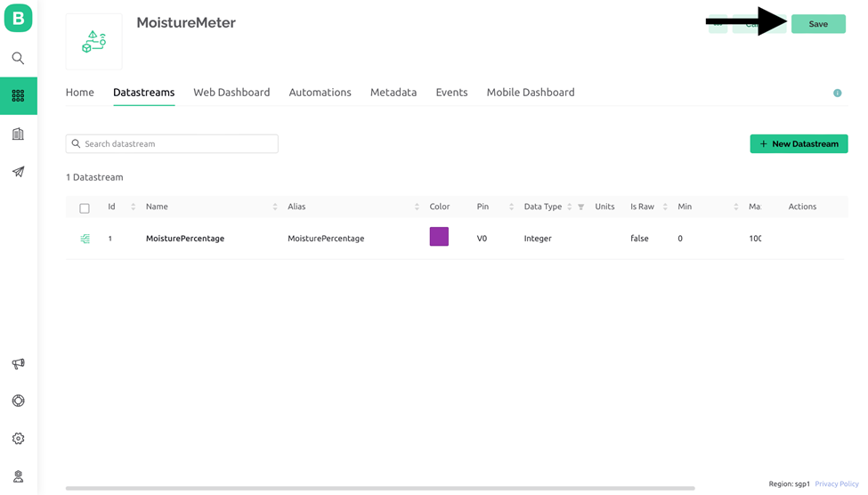Click the Actions column header
The width and height of the screenshot is (868, 495).
pos(802,207)
